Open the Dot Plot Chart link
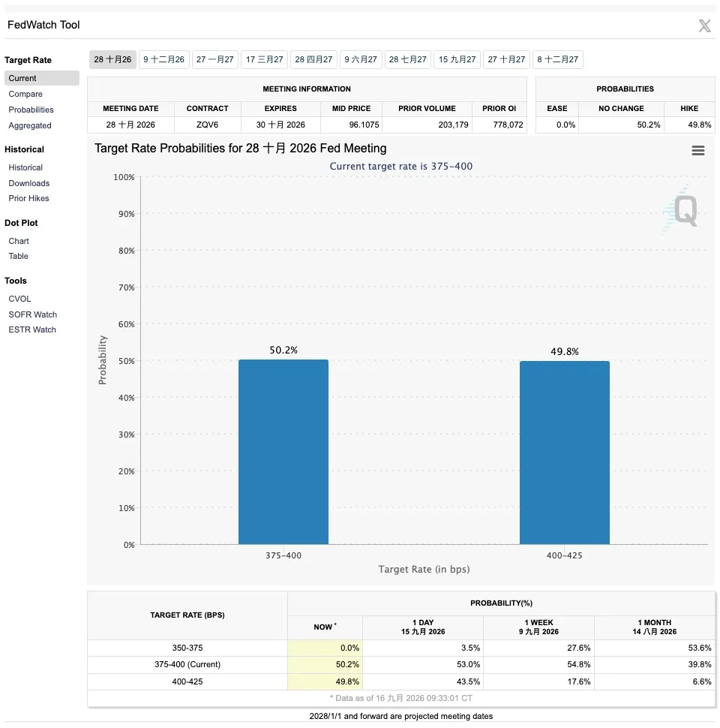 19,241
